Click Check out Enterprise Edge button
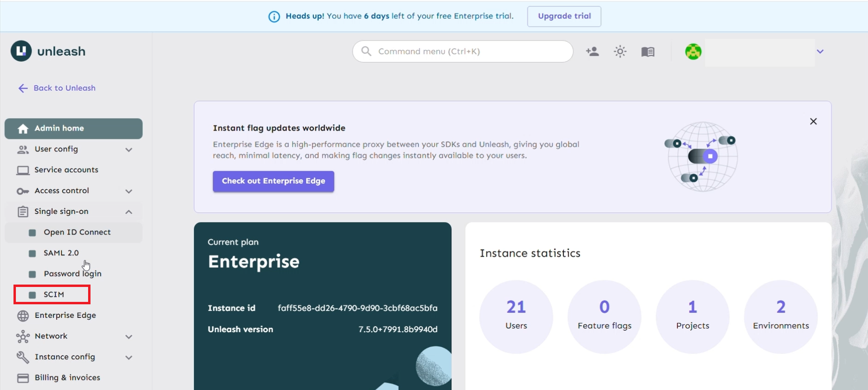The height and width of the screenshot is (390, 868). [273, 181]
